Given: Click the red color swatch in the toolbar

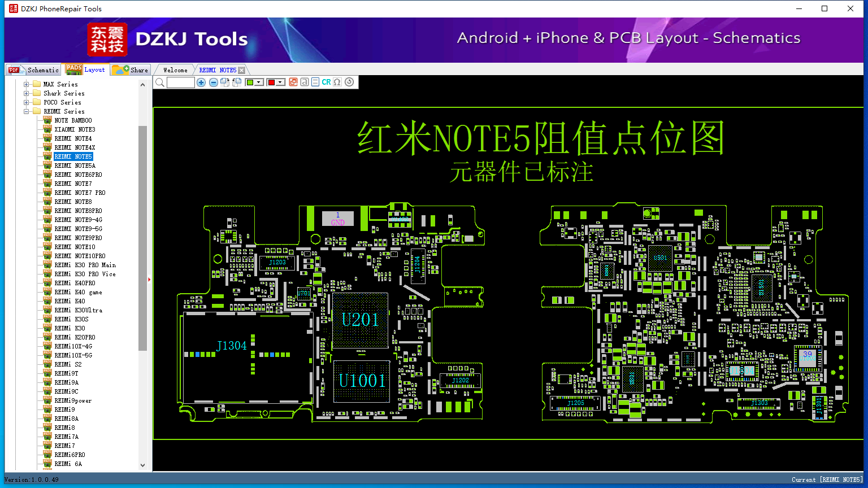Looking at the screenshot, I should pyautogui.click(x=271, y=82).
